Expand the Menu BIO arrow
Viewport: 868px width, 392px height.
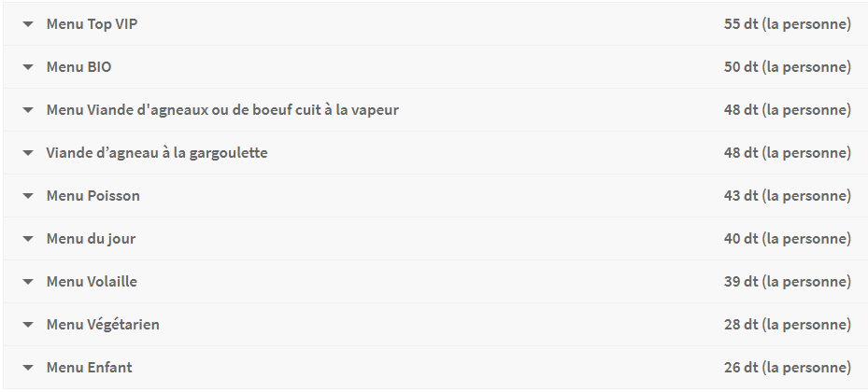(x=28, y=67)
